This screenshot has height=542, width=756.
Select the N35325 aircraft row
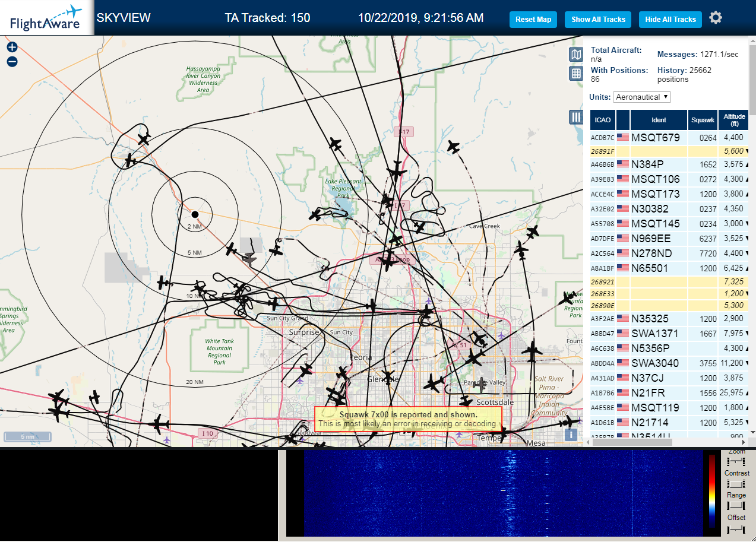pos(669,319)
